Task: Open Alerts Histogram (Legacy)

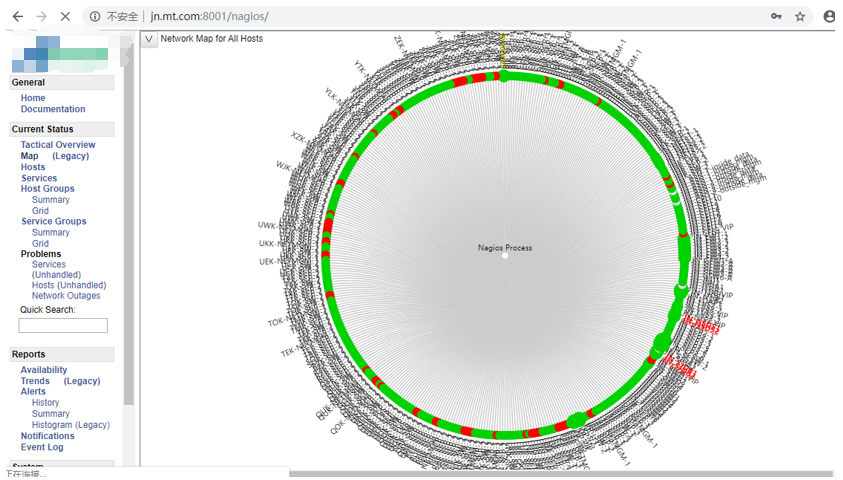Action: click(70, 425)
